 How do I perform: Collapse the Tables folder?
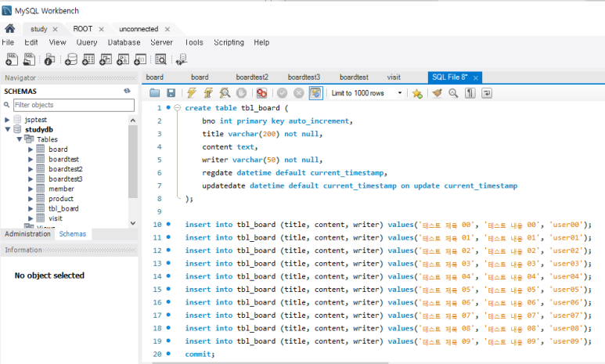pos(19,139)
